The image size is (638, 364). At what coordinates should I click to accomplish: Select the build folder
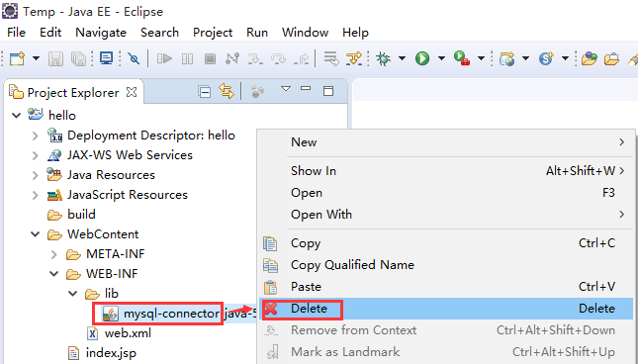[x=71, y=215]
